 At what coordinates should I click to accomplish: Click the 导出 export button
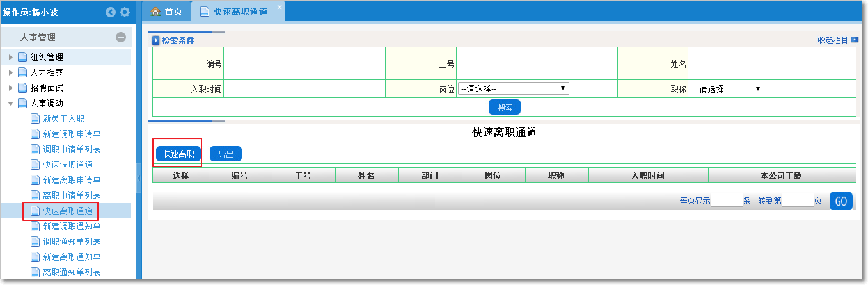(226, 154)
